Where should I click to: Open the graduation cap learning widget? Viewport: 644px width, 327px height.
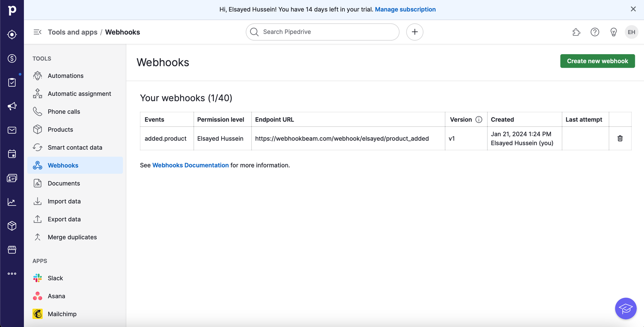[x=625, y=308]
